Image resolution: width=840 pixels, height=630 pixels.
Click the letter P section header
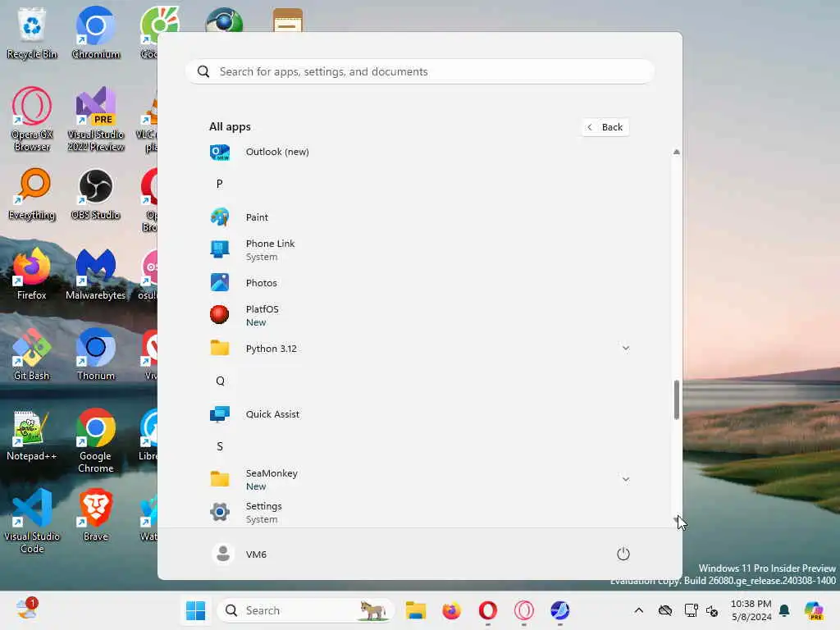220,184
